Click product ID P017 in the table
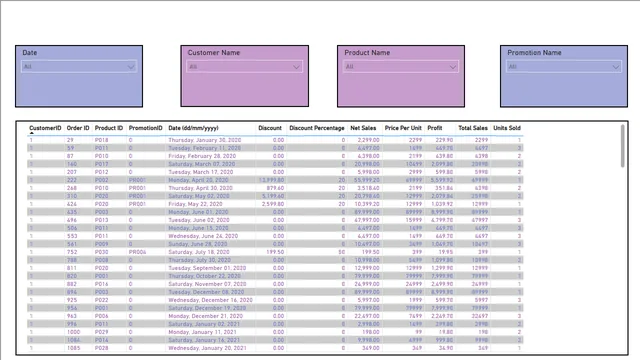This screenshot has height=360, width=640. coord(101,164)
